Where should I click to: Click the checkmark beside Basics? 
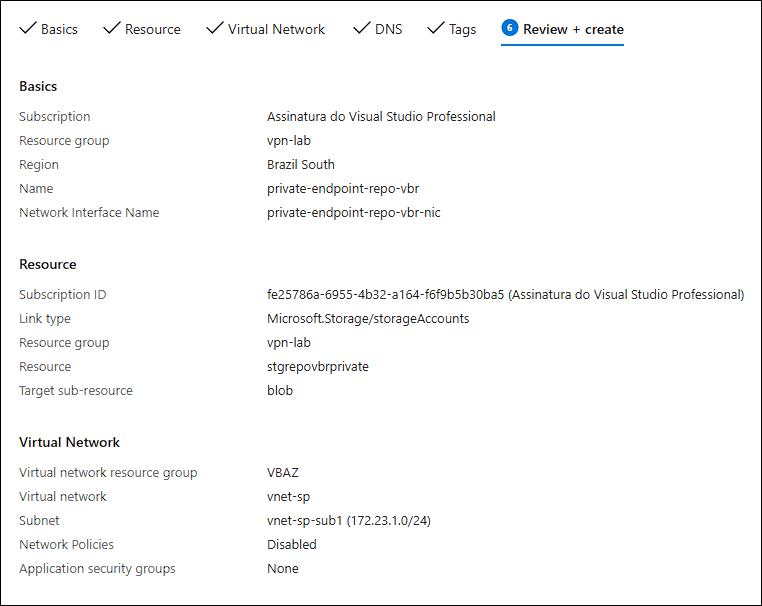pos(28,28)
